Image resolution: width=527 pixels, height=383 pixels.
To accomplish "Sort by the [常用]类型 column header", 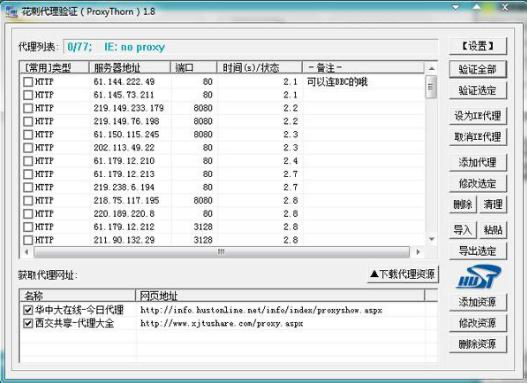I will point(54,68).
